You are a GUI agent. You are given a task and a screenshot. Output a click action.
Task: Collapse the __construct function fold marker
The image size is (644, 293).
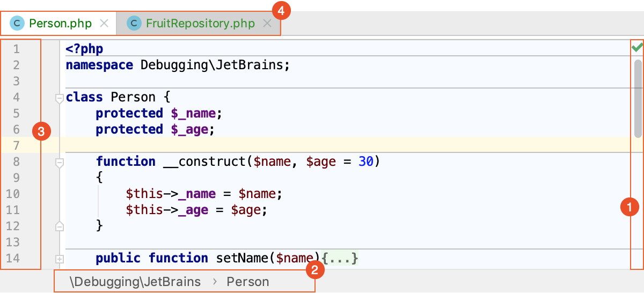point(60,162)
